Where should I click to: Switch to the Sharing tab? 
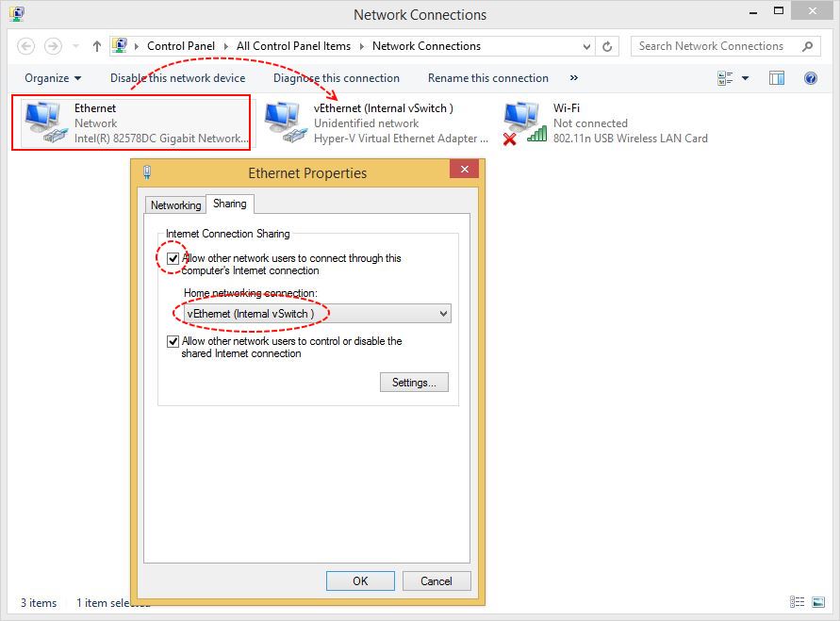coord(230,204)
